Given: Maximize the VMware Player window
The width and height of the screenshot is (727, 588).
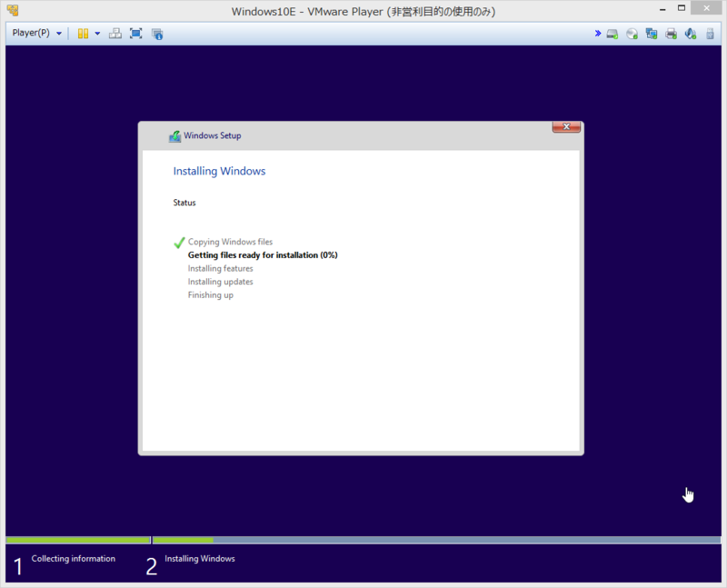Looking at the screenshot, I should click(681, 8).
